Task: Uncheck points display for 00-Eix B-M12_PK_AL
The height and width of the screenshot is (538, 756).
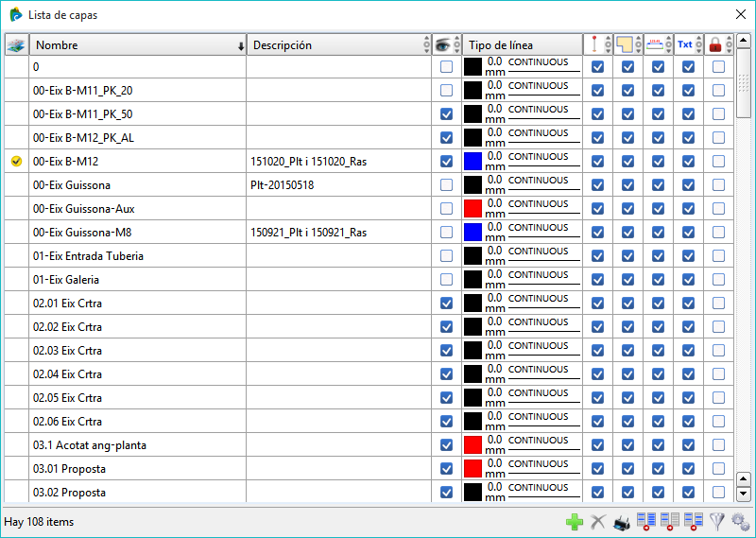Action: pyautogui.click(x=597, y=137)
